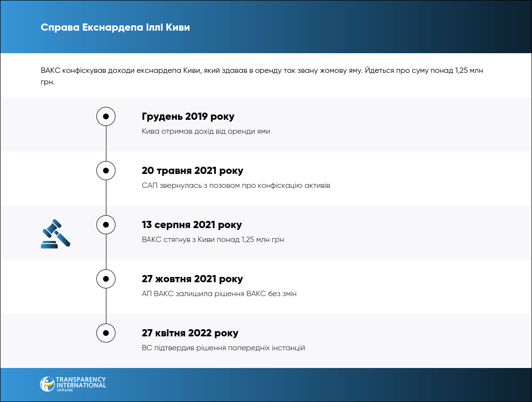The image size is (532, 402).
Task: Click text ВС підтвердив рішення попередніх інстанцій
Action: pyautogui.click(x=223, y=348)
